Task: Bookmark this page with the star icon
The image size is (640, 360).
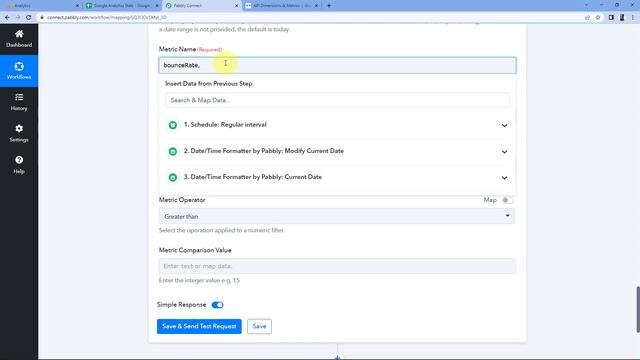Action: (x=598, y=18)
